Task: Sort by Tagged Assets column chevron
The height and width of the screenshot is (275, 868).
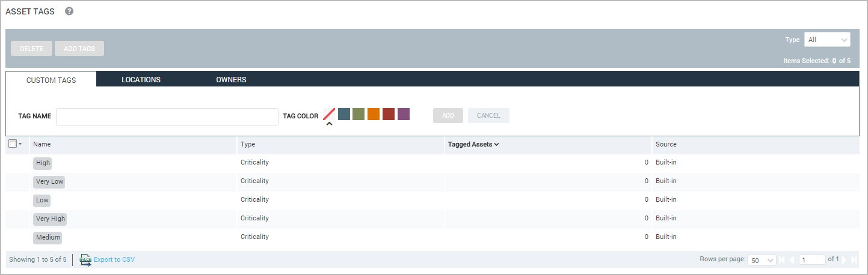Action: tap(496, 144)
